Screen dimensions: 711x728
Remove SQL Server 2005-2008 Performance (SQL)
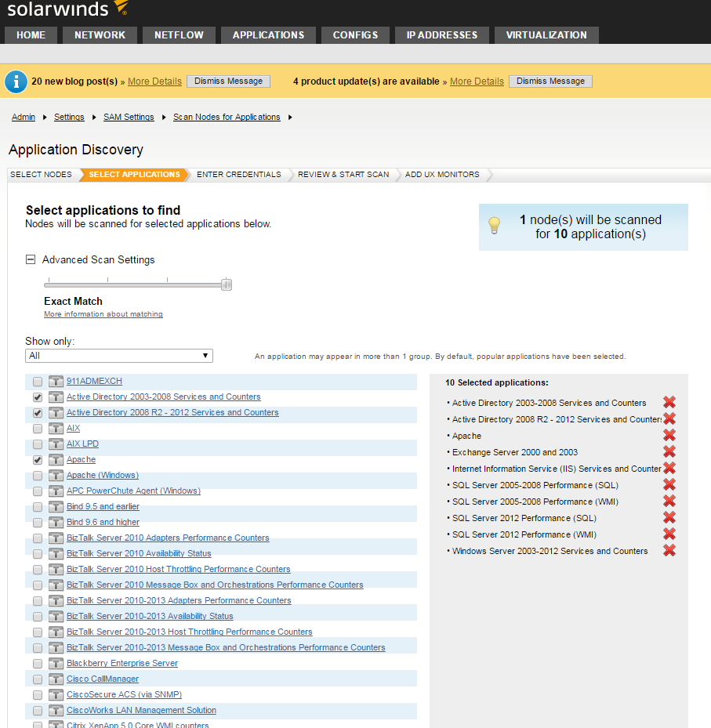click(669, 485)
